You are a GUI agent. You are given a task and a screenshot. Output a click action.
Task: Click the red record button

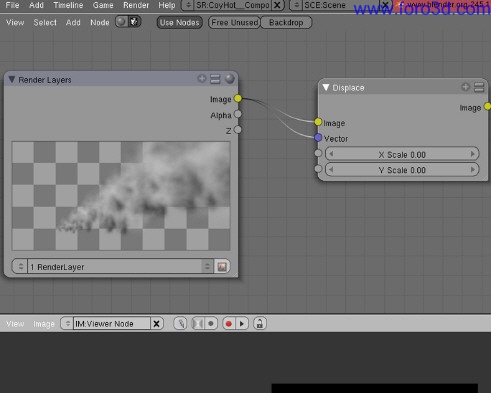pos(229,324)
